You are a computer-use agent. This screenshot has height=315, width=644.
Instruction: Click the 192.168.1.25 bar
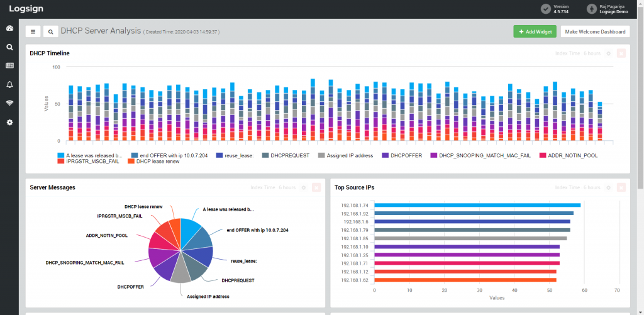[467, 255]
